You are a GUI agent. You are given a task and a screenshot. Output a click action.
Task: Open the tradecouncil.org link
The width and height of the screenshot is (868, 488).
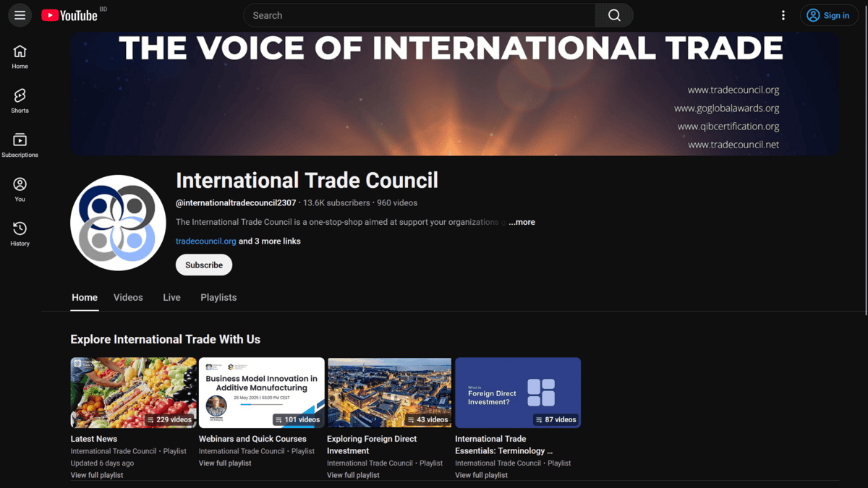pos(205,241)
